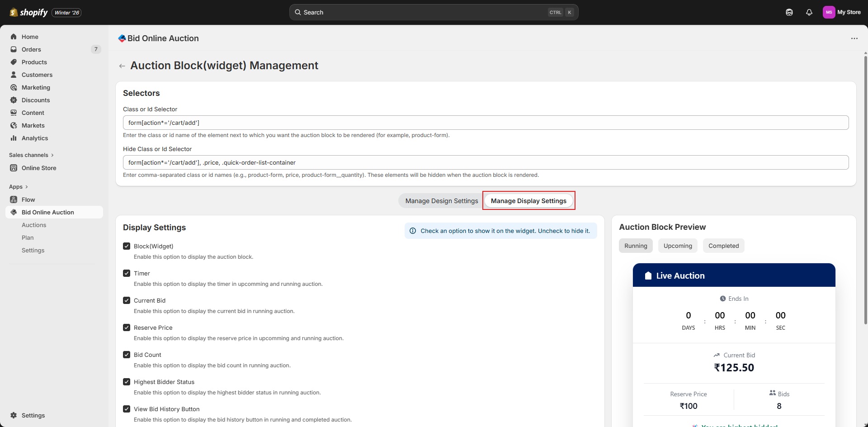Expand the Apps section chevron

[x=26, y=187]
